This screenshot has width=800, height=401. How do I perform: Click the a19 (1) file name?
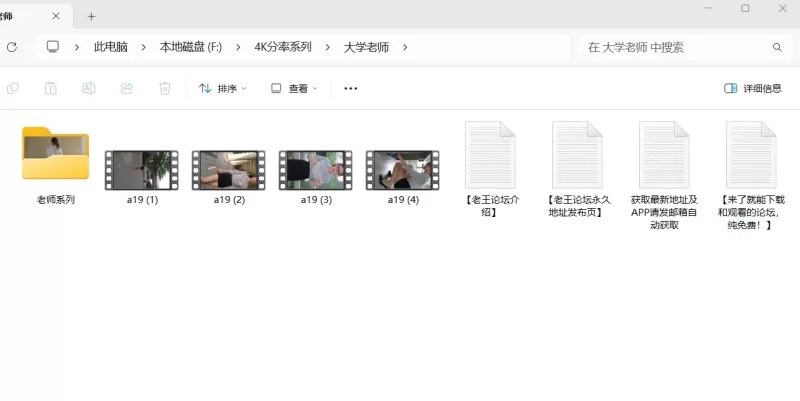[142, 199]
